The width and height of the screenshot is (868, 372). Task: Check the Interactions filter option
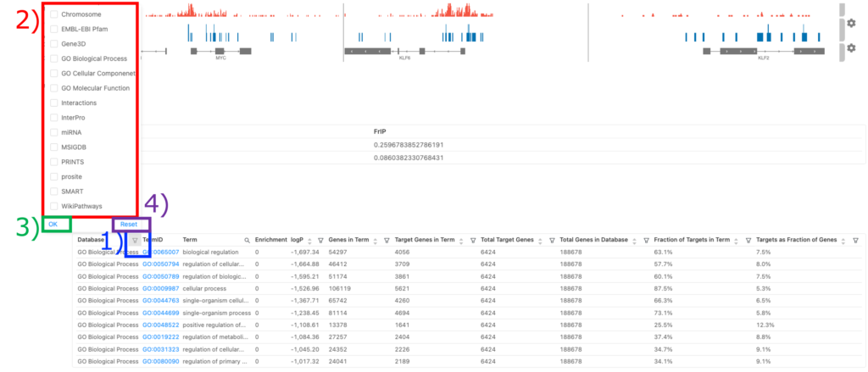point(53,103)
